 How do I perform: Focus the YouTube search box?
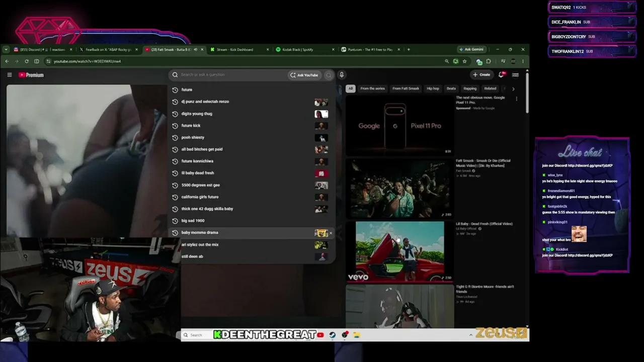(x=228, y=75)
